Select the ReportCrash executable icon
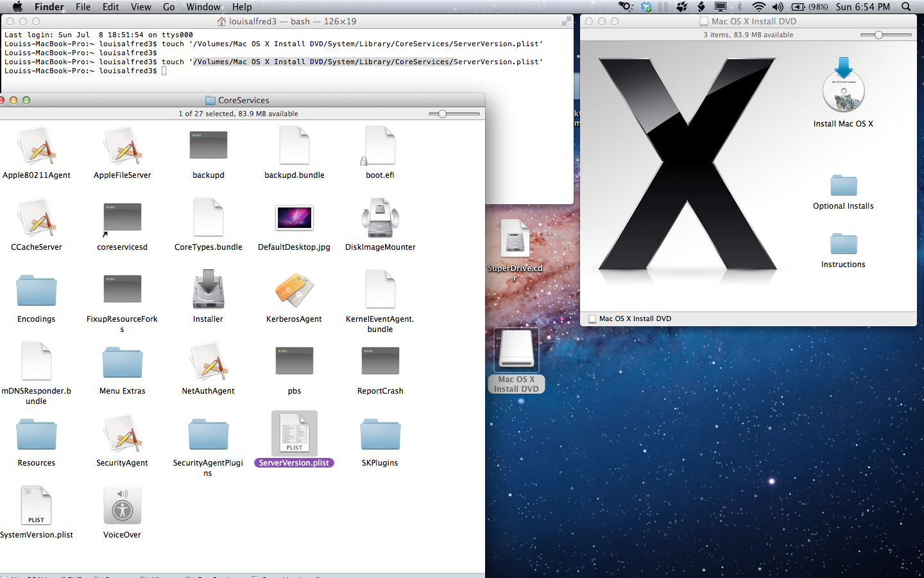The width and height of the screenshot is (924, 578). point(380,361)
